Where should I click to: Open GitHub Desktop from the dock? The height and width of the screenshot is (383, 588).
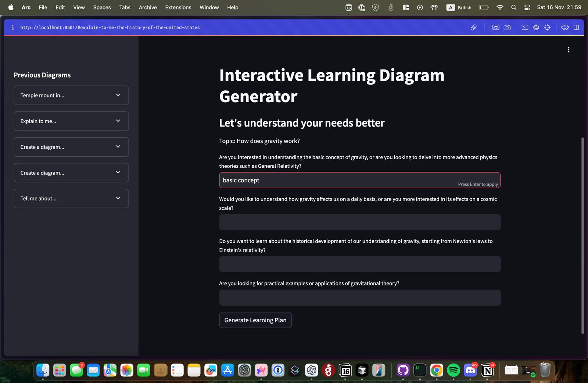pos(403,370)
